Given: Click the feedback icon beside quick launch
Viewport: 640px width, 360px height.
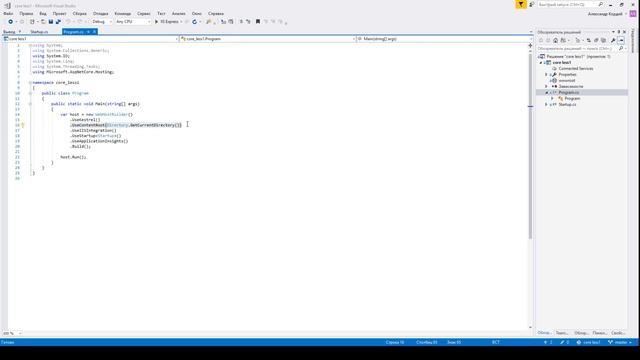Looking at the screenshot, I should 531,4.
